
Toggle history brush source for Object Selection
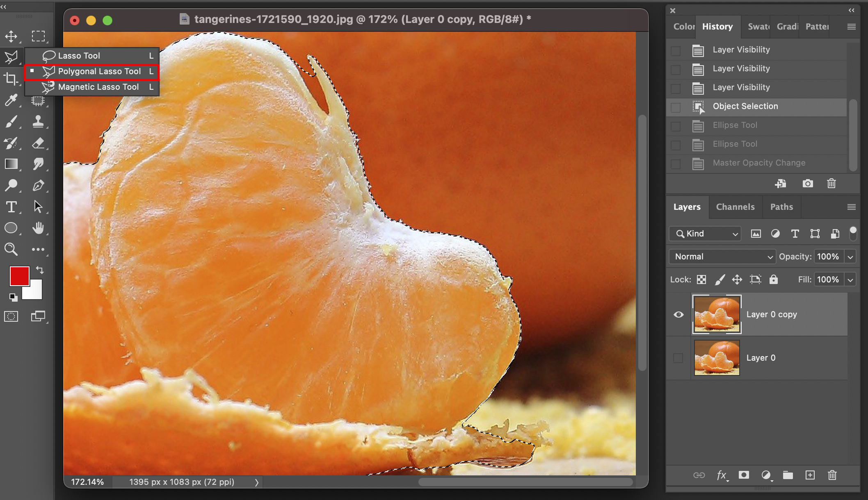click(676, 107)
